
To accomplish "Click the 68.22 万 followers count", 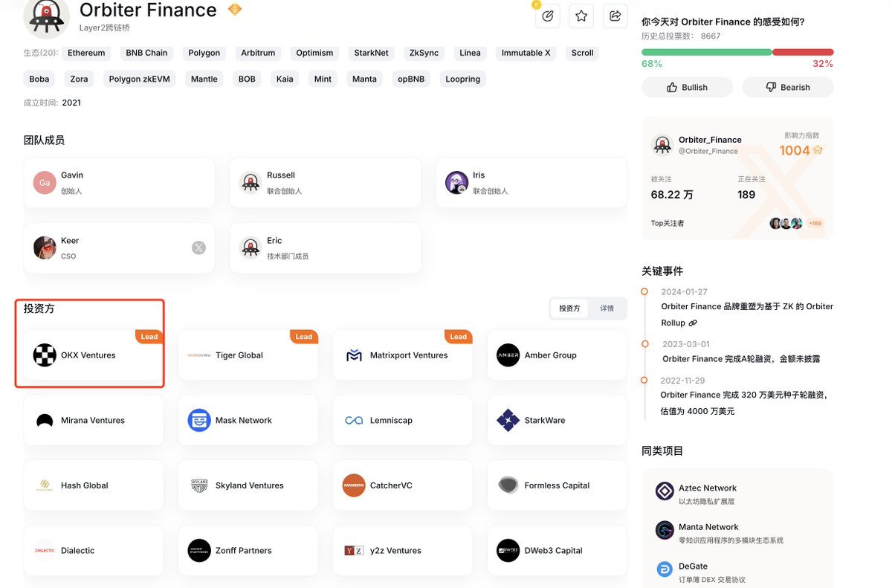I will tap(672, 195).
